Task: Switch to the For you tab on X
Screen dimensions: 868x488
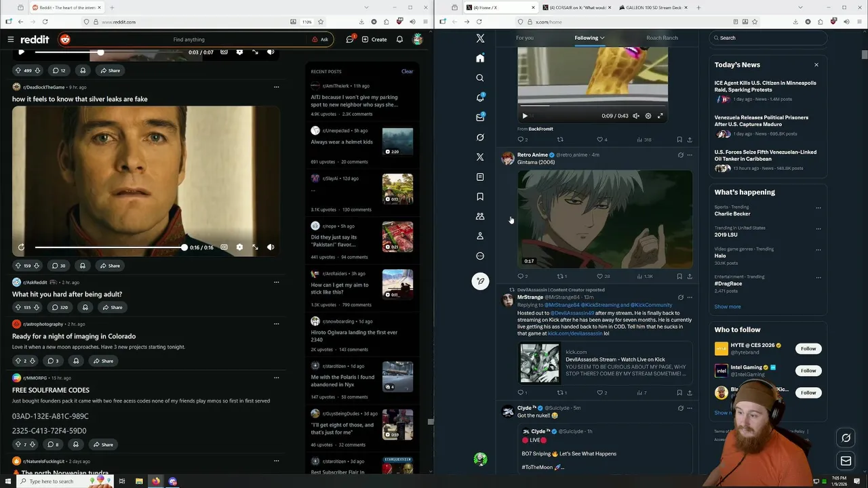Action: coord(525,38)
